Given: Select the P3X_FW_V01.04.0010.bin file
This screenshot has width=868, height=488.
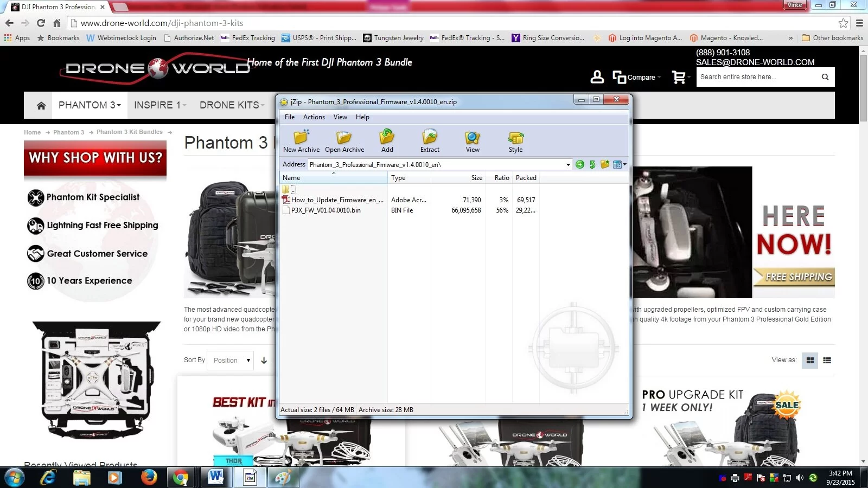Looking at the screenshot, I should 325,210.
